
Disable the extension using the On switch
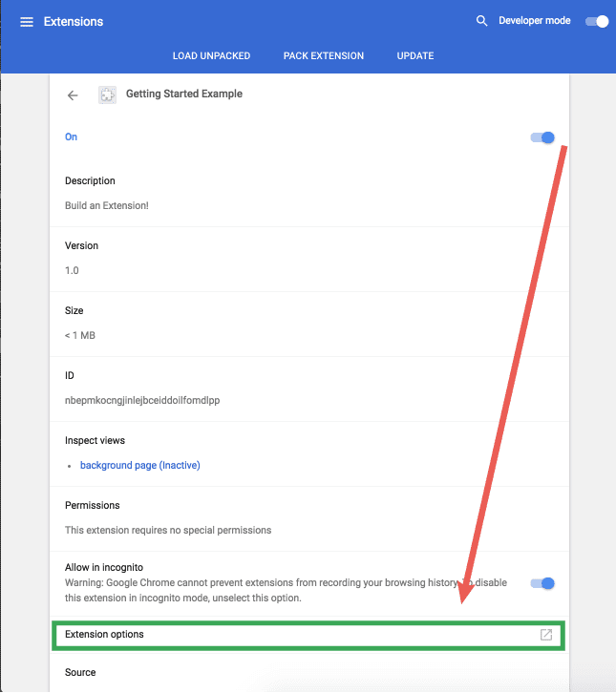(542, 137)
